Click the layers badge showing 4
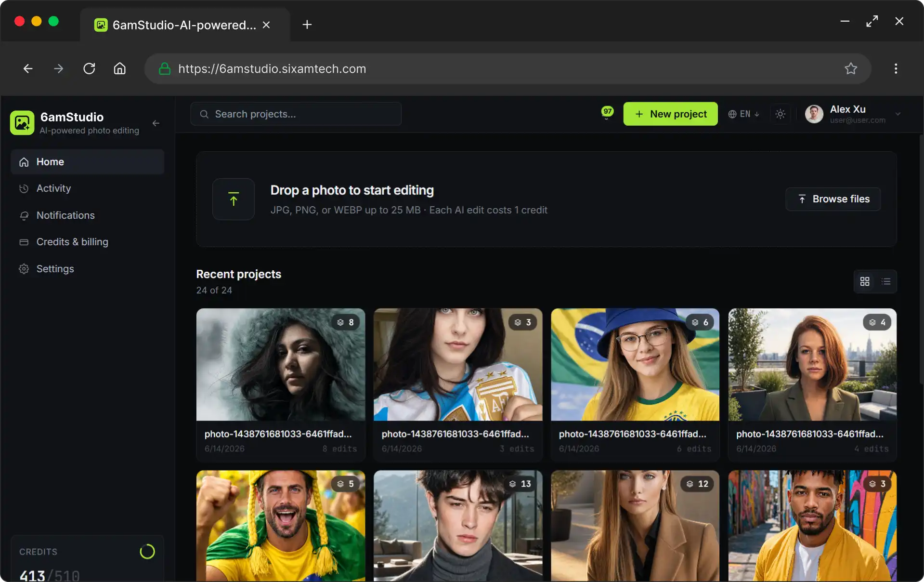 tap(877, 322)
